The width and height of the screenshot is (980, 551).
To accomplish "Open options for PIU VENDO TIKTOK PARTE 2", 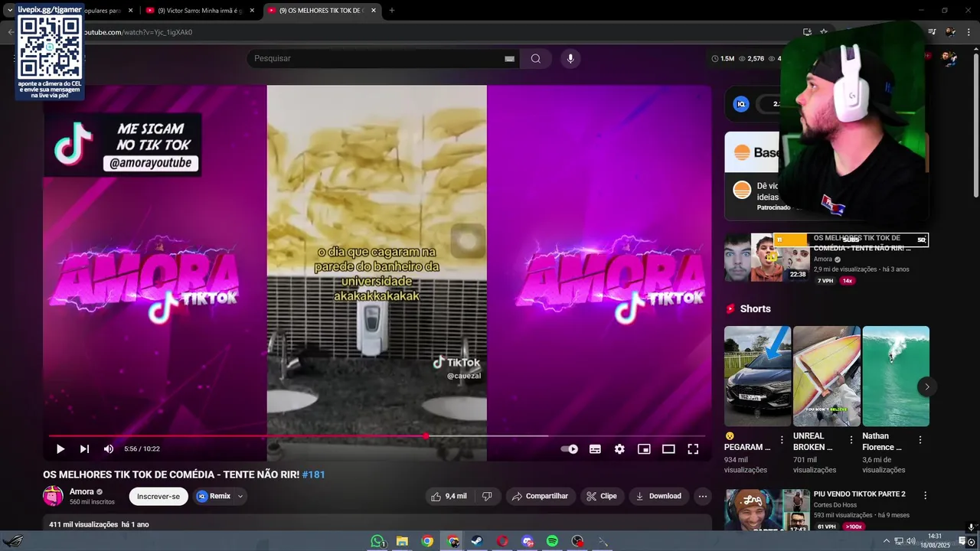I will [x=925, y=496].
